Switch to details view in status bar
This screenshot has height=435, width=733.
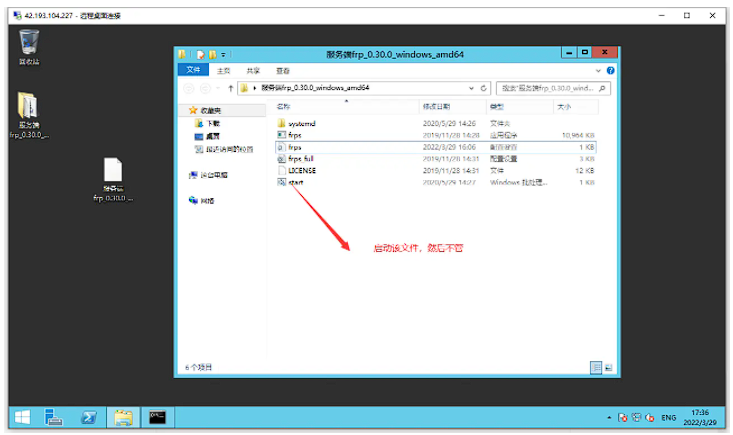[596, 368]
